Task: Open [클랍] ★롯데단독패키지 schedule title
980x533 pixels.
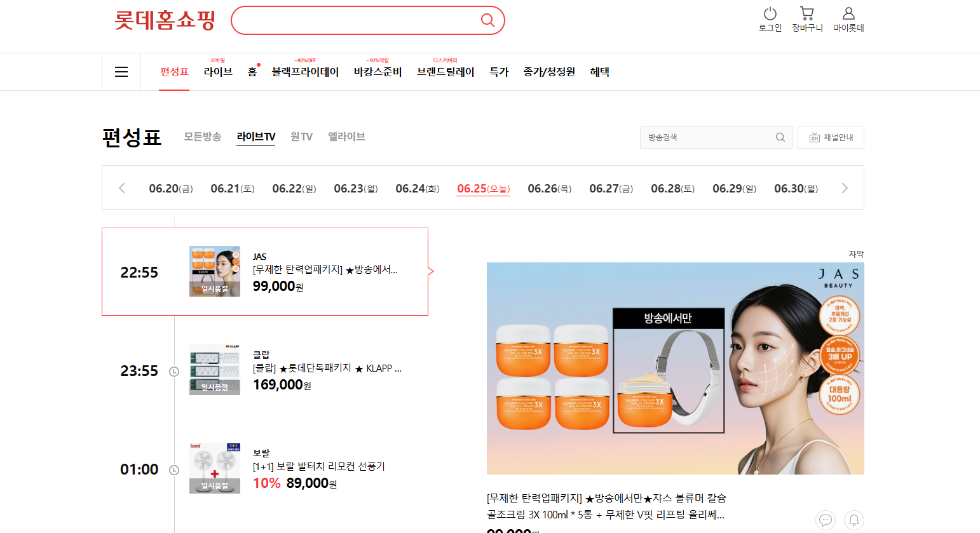Action: (327, 368)
